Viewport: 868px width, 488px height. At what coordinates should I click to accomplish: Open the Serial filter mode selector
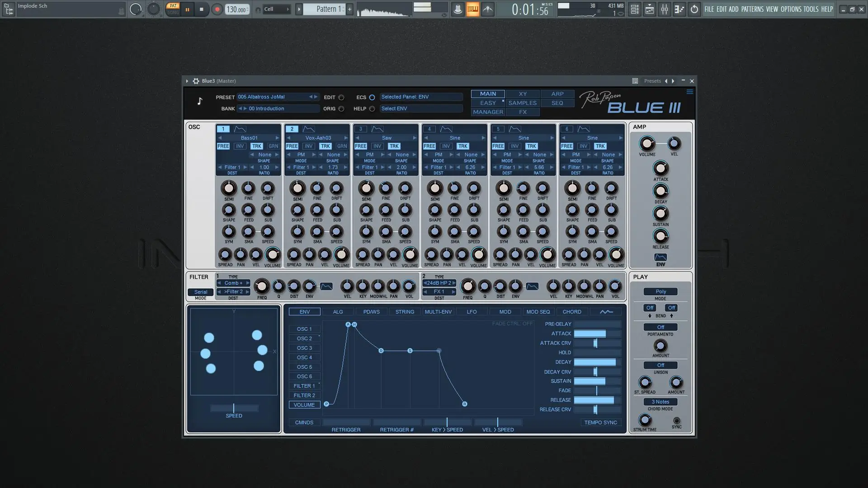tap(200, 292)
